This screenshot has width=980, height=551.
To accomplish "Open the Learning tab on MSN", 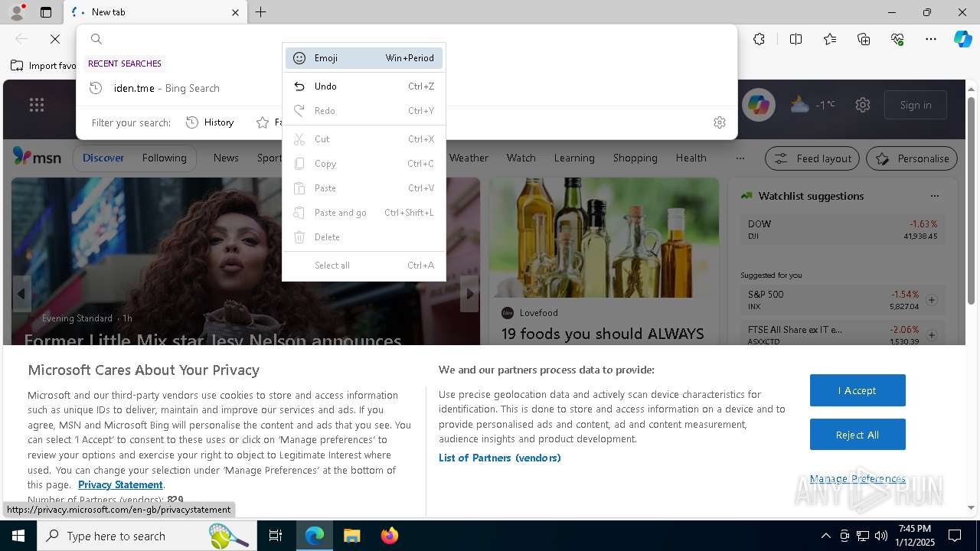I will (574, 158).
